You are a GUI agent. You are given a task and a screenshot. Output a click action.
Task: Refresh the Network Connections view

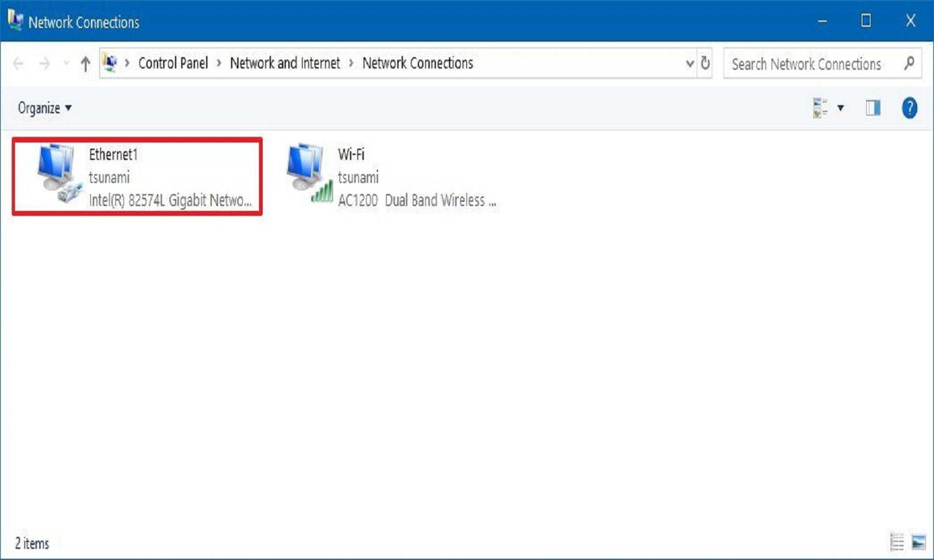705,63
